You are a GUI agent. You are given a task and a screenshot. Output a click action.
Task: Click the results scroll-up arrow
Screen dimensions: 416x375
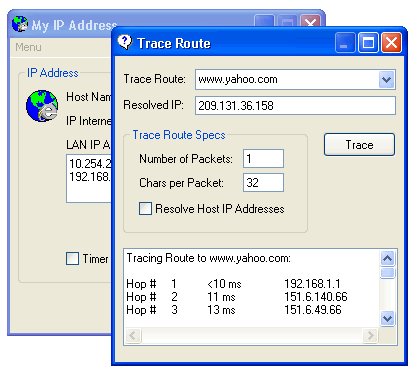[387, 258]
